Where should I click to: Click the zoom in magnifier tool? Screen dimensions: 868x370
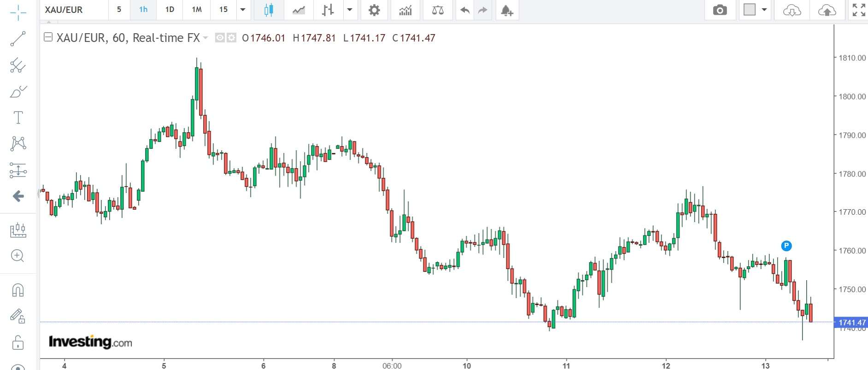click(18, 256)
